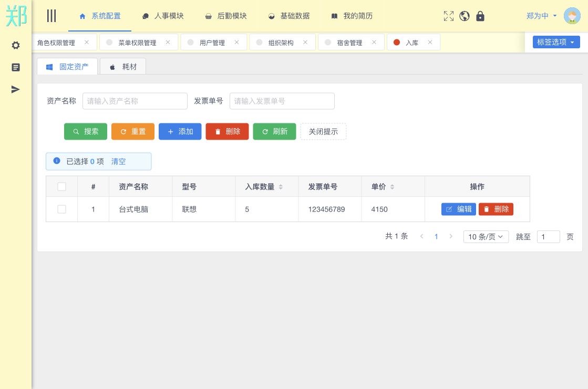The width and height of the screenshot is (588, 389).
Task: Click the green 搜索 button
Action: (x=86, y=132)
